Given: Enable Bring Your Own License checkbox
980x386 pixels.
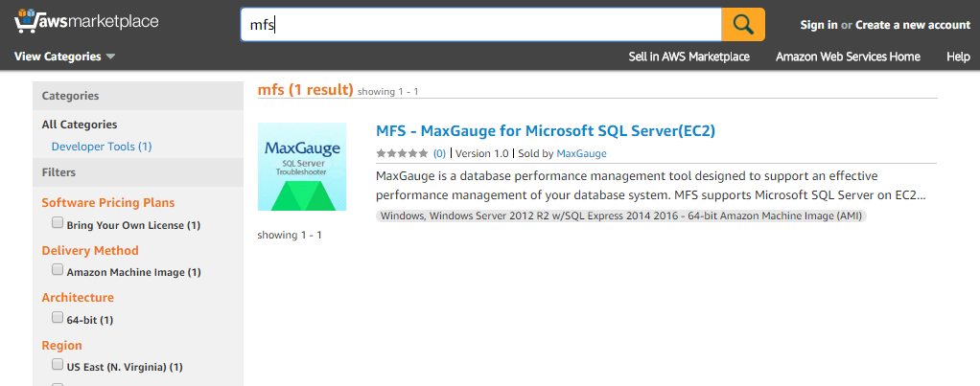Looking at the screenshot, I should click(x=58, y=222).
